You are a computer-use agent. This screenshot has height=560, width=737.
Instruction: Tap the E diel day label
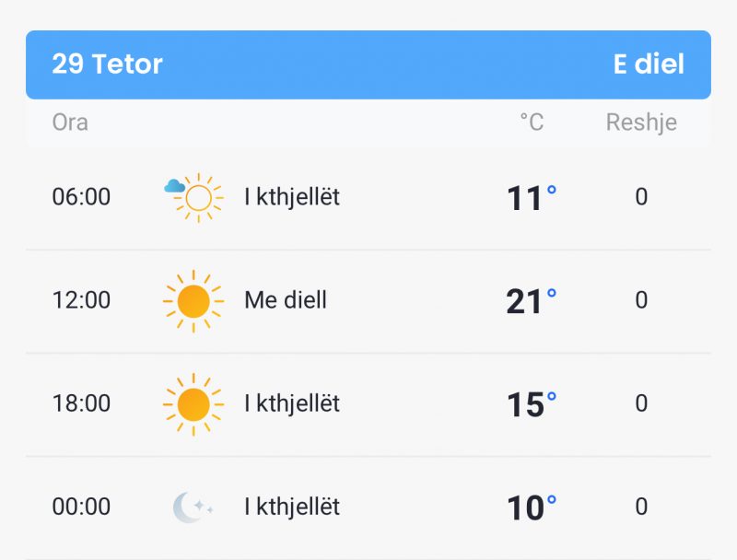point(649,64)
